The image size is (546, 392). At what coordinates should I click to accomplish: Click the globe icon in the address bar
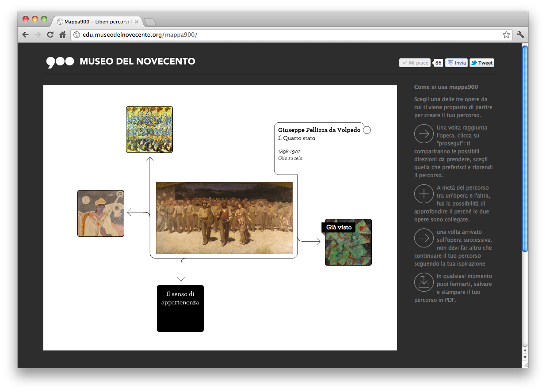tap(76, 34)
